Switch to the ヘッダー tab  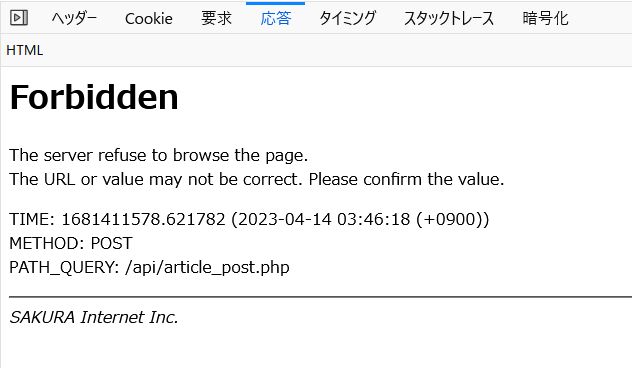coord(74,18)
